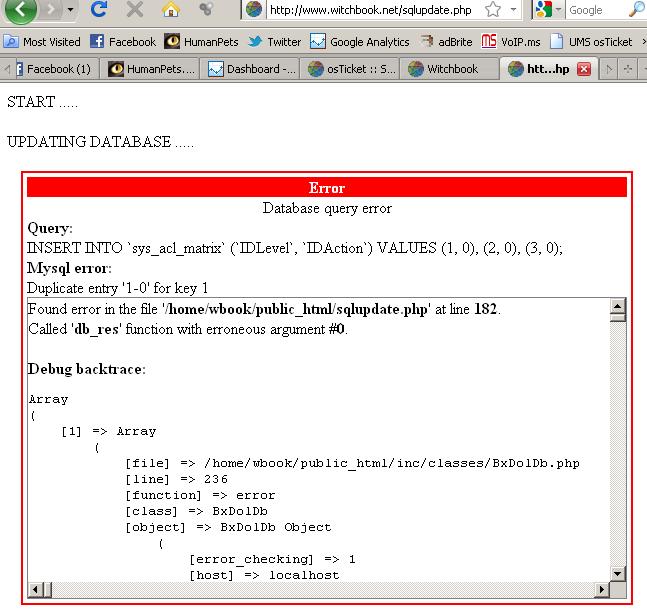Close the active htt...hp tab

point(584,69)
